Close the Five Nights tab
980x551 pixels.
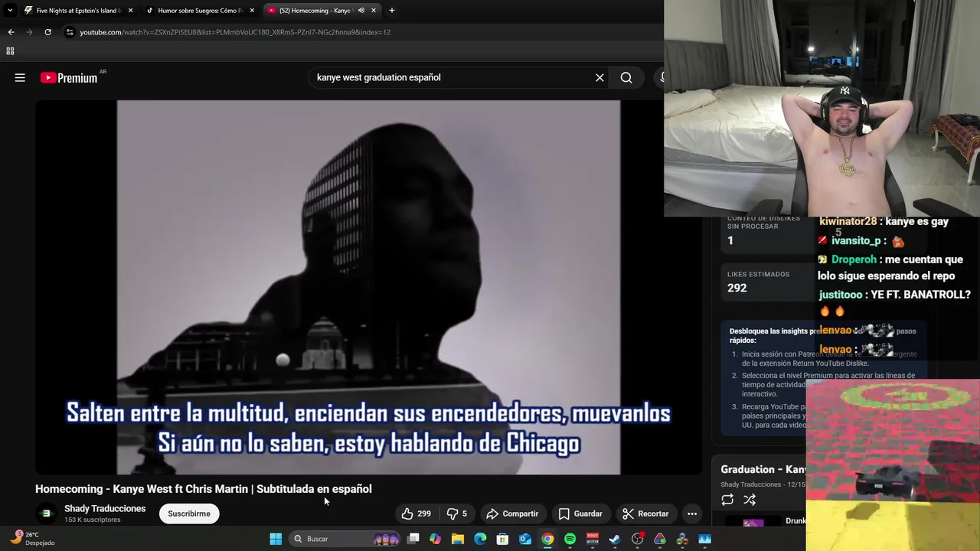coord(130,11)
